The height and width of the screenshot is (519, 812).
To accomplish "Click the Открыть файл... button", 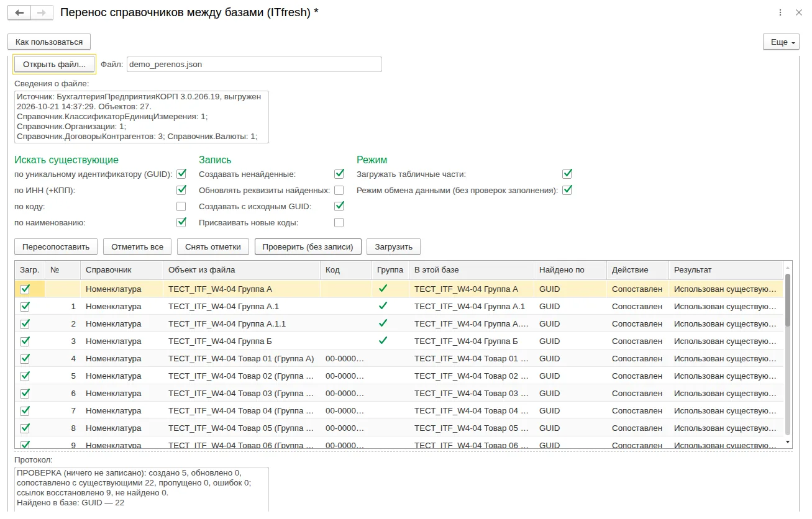I will (55, 64).
